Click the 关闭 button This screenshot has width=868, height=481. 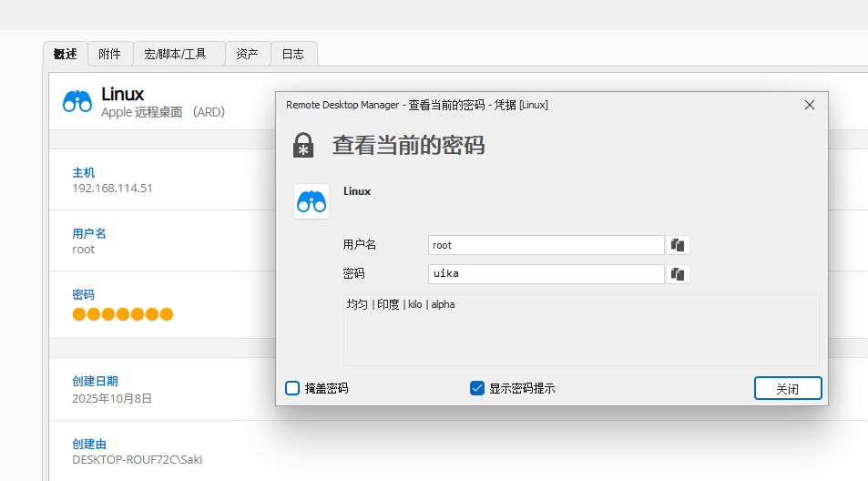(787, 389)
